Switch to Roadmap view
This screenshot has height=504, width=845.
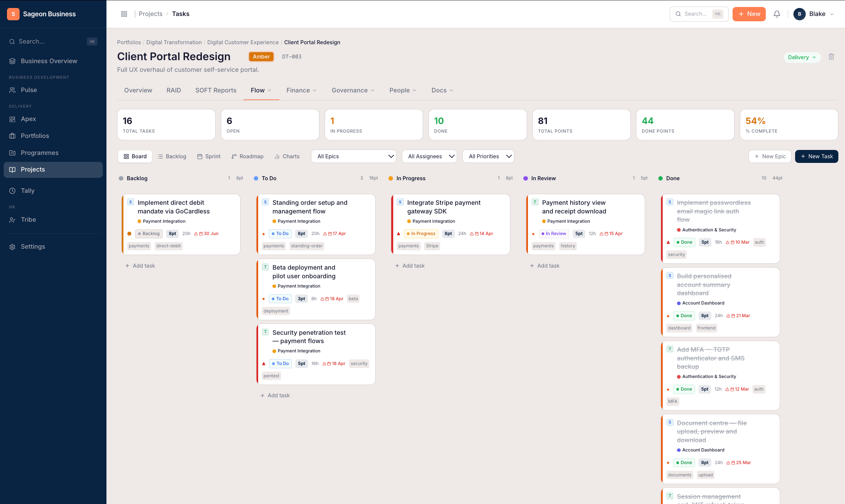coord(248,157)
